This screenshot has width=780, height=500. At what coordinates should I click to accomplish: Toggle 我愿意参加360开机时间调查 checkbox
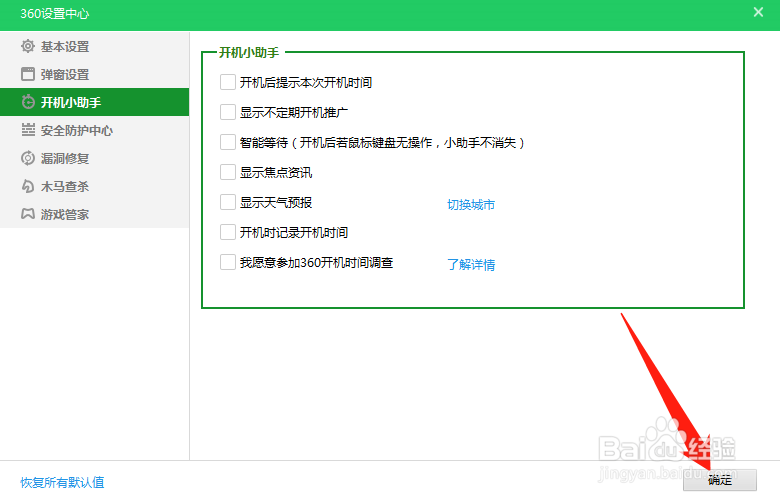228,262
